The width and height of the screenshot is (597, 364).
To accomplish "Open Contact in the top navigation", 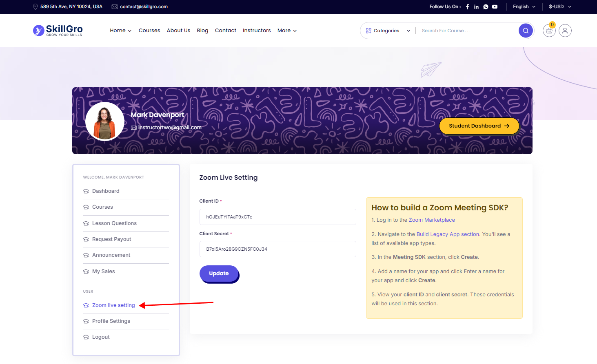I will [x=226, y=31].
